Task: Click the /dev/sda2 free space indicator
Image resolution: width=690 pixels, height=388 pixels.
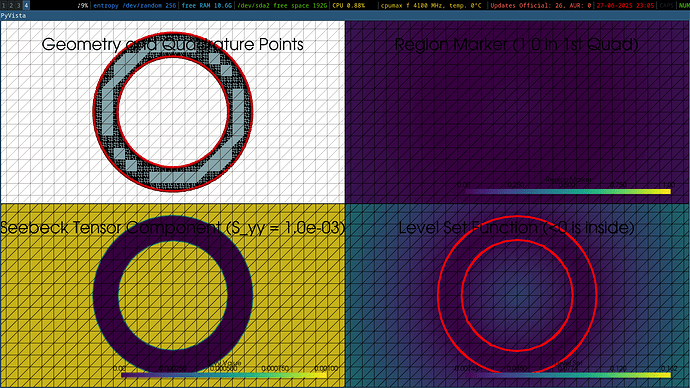Action: coord(282,5)
